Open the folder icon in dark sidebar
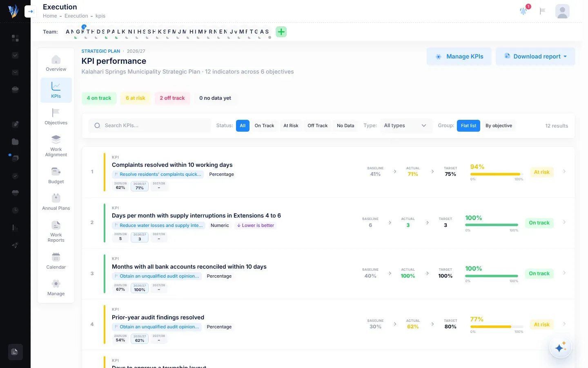 (15, 141)
